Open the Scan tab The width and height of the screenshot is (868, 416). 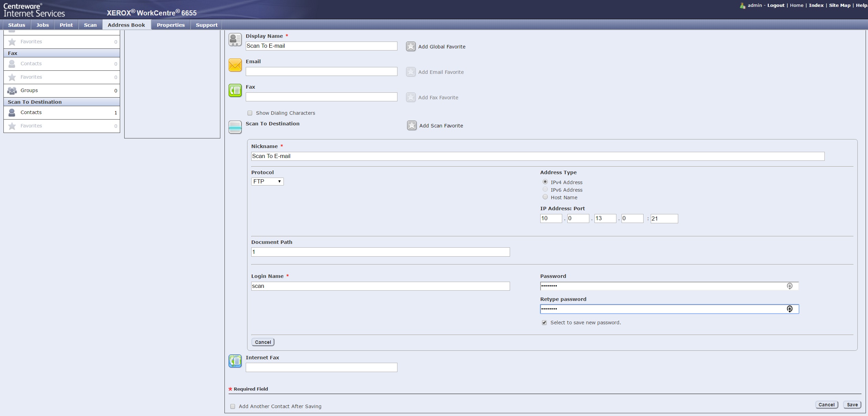(90, 25)
